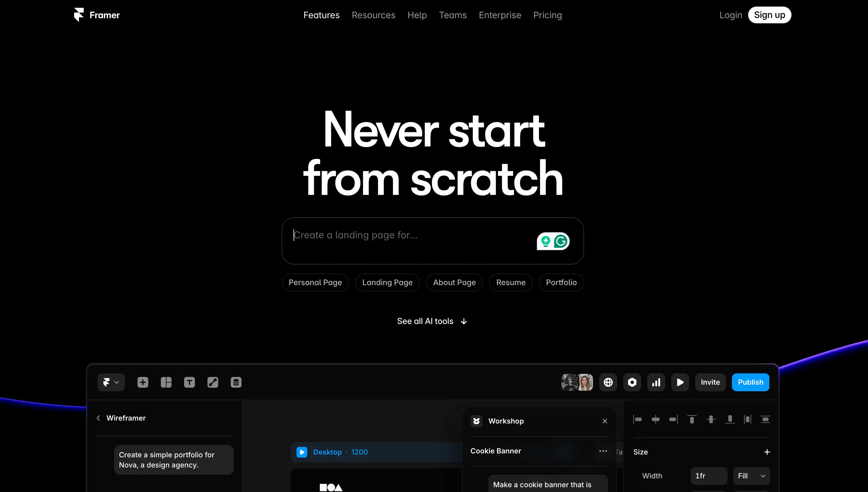The image size is (868, 492).
Task: Go to the Enterprise page
Action: 500,15
